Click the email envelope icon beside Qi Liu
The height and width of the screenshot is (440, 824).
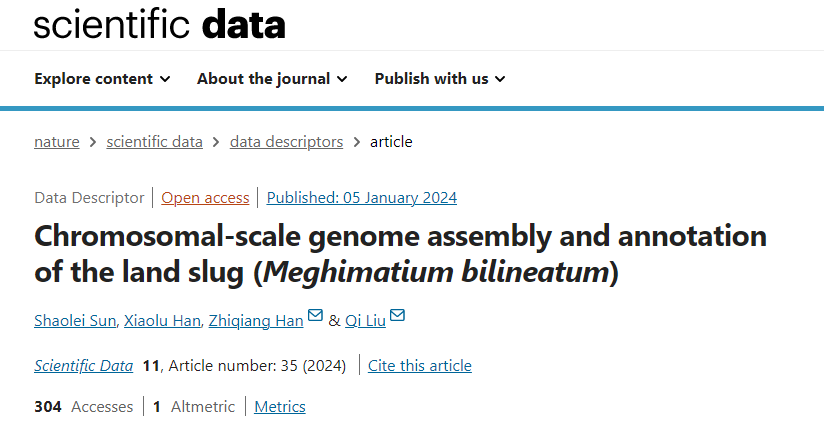(397, 315)
